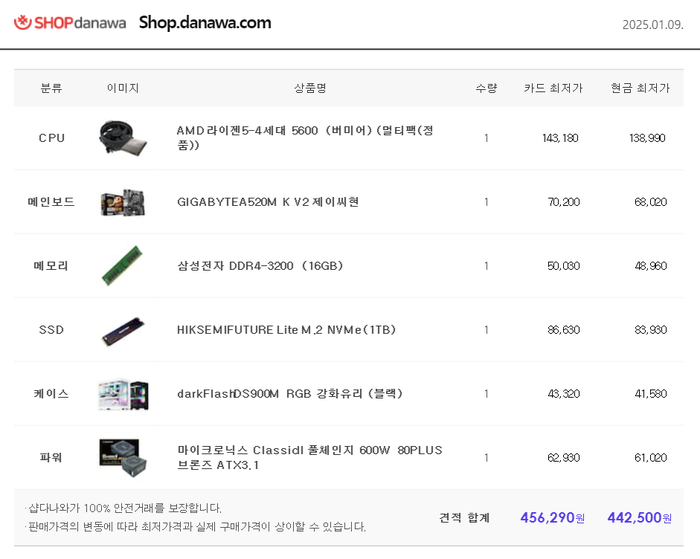Click CPU card price 143,180
This screenshot has height=559, width=700.
(560, 138)
